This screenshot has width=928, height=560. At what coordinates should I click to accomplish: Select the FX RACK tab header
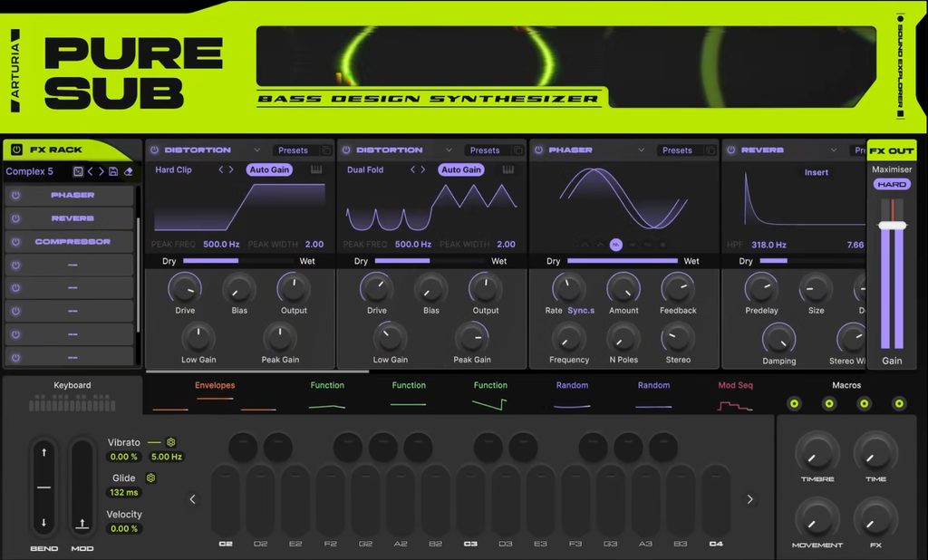click(56, 150)
